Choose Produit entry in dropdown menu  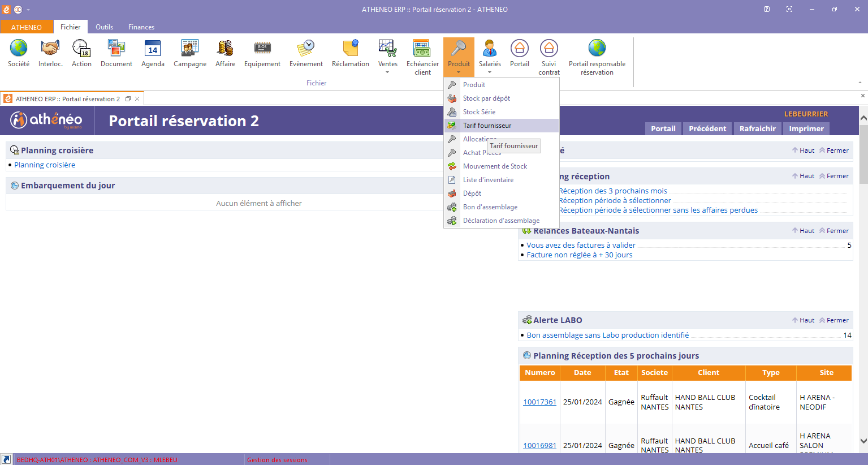(x=502, y=85)
